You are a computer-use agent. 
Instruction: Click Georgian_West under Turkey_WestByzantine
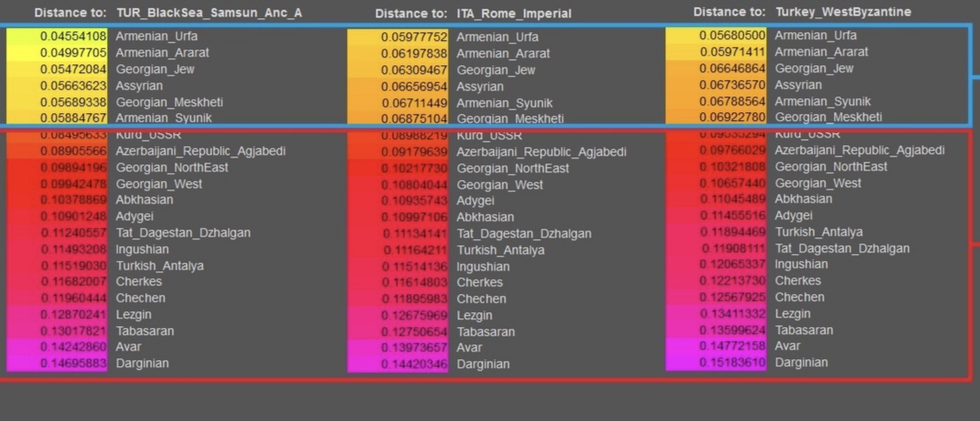coord(817,184)
